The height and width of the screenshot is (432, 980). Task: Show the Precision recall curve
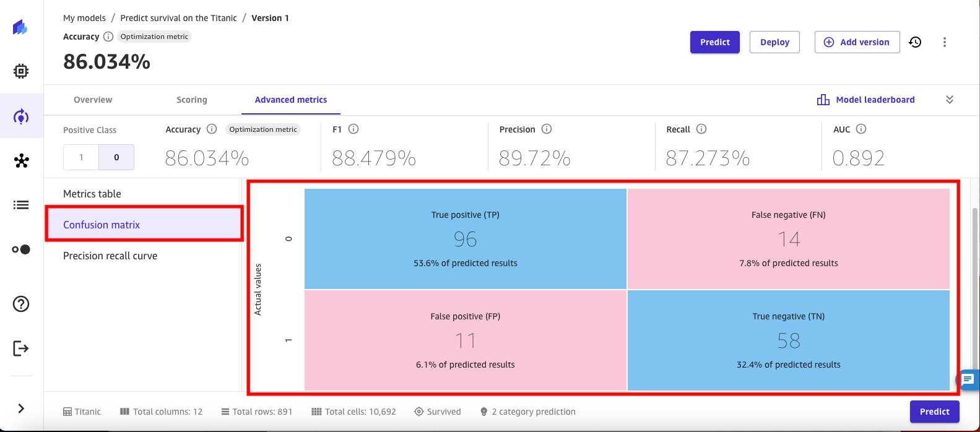[110, 256]
